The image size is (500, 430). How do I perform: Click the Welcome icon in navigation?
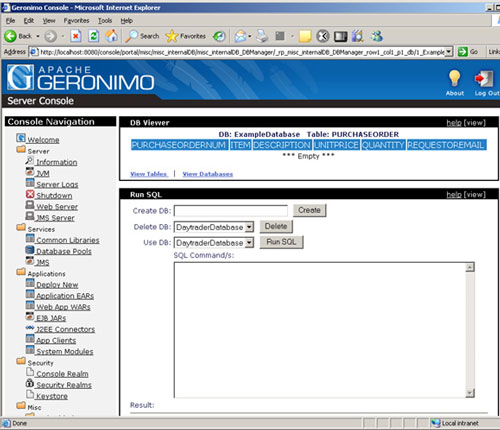click(x=21, y=138)
